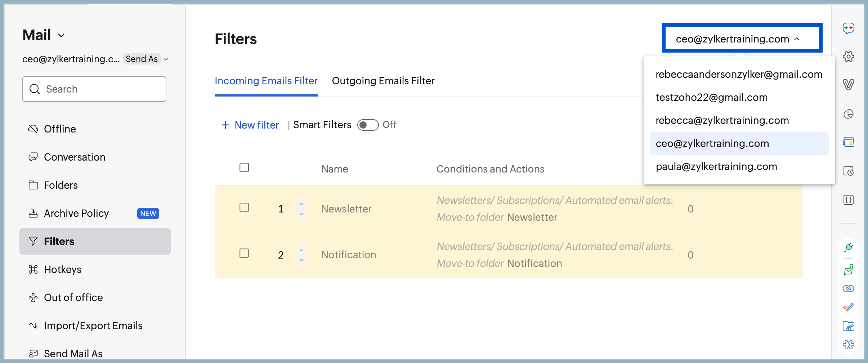868x363 pixels.
Task: Click the folder analytics icon in right sidebar
Action: coord(848,326)
